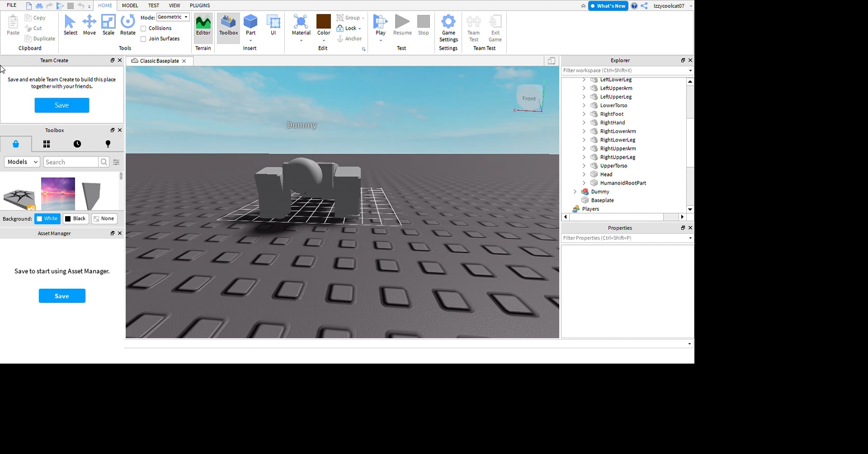
Task: Enable the Collisions checkbox
Action: (x=143, y=28)
